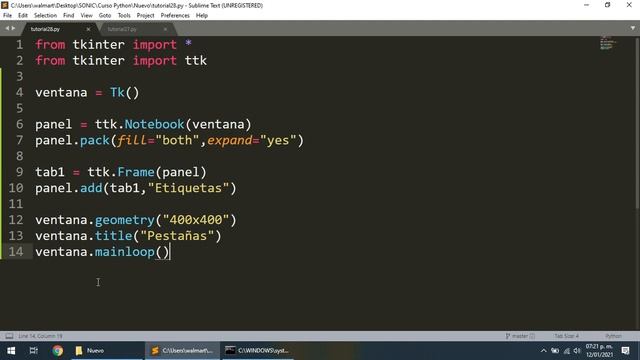The width and height of the screenshot is (640, 360).
Task: Open the git master branch indicator
Action: point(520,336)
